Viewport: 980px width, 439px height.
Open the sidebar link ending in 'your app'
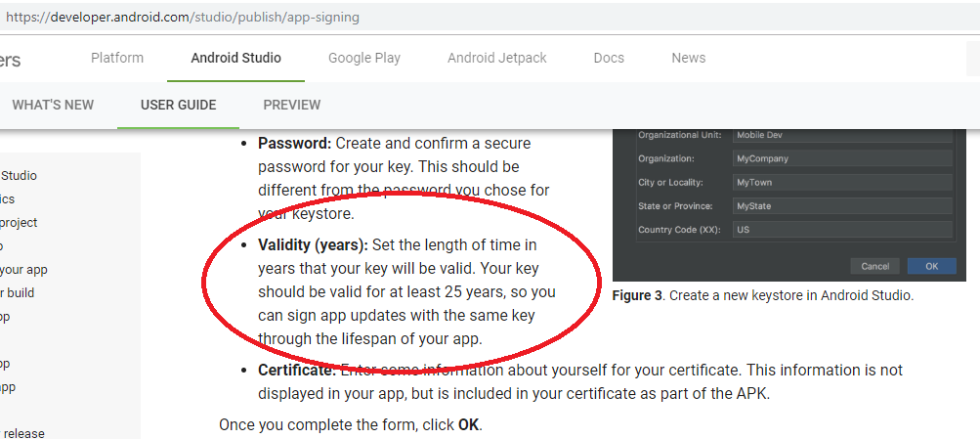point(23,270)
